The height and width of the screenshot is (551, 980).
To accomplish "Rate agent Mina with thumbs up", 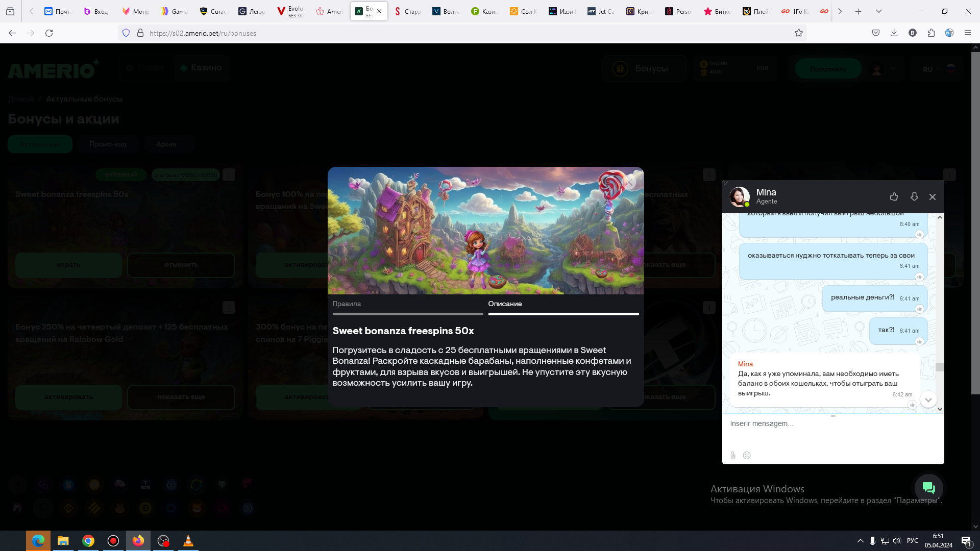I will coord(894,197).
